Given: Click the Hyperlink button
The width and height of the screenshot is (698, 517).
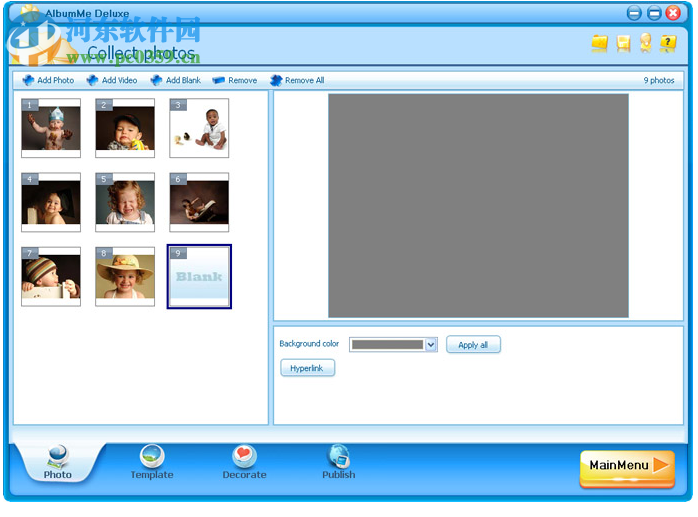Looking at the screenshot, I should coord(307,368).
